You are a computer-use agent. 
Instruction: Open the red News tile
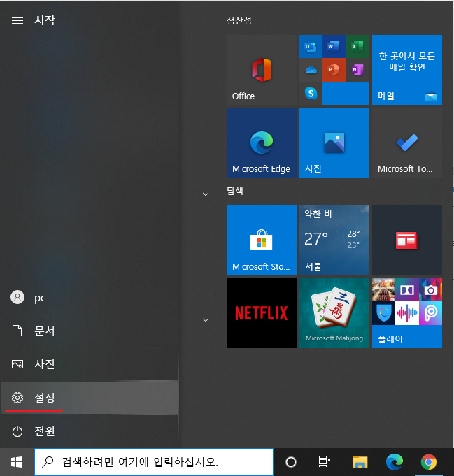pyautogui.click(x=407, y=240)
